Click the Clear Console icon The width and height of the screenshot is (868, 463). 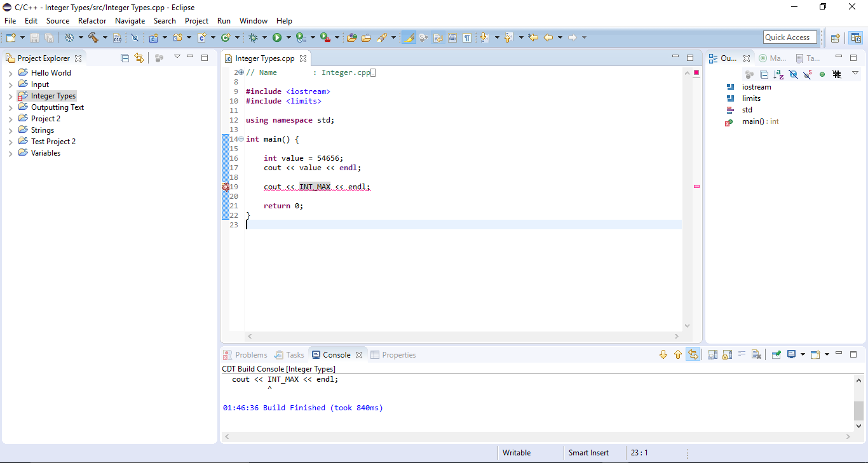pyautogui.click(x=756, y=355)
